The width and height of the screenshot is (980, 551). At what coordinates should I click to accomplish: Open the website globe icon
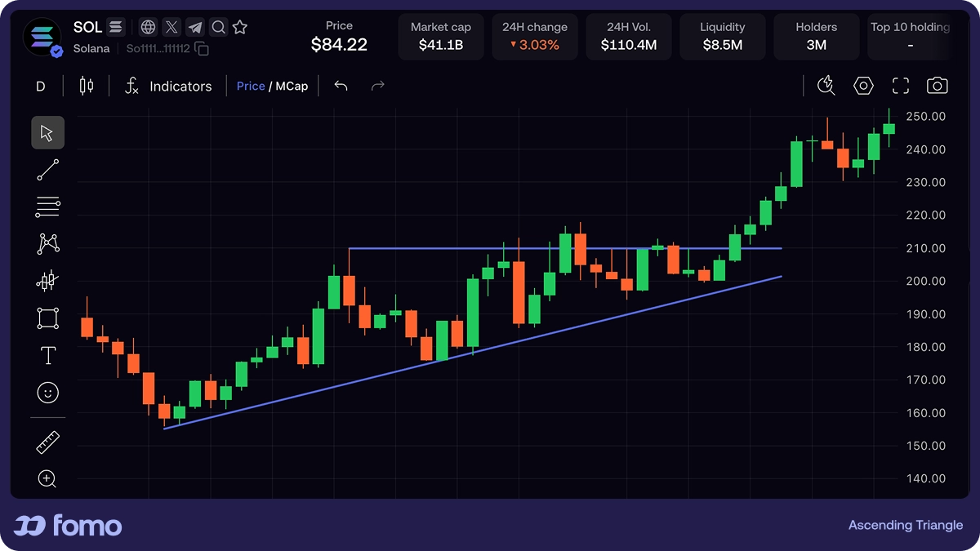(148, 28)
